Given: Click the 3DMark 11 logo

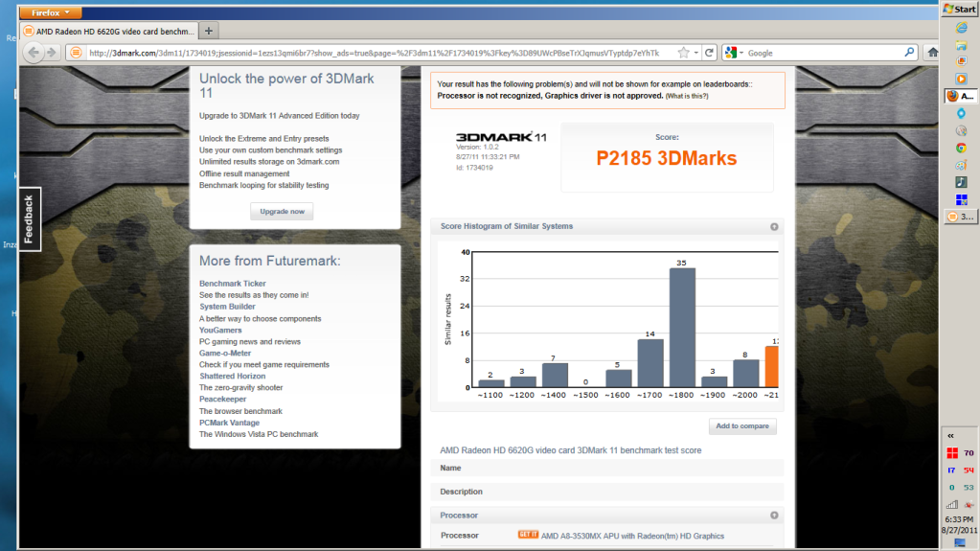Looking at the screenshot, I should pos(501,137).
